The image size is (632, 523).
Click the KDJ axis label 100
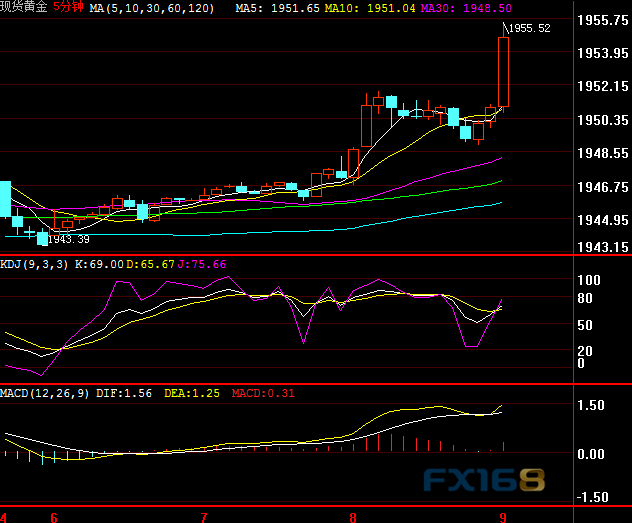pyautogui.click(x=589, y=280)
